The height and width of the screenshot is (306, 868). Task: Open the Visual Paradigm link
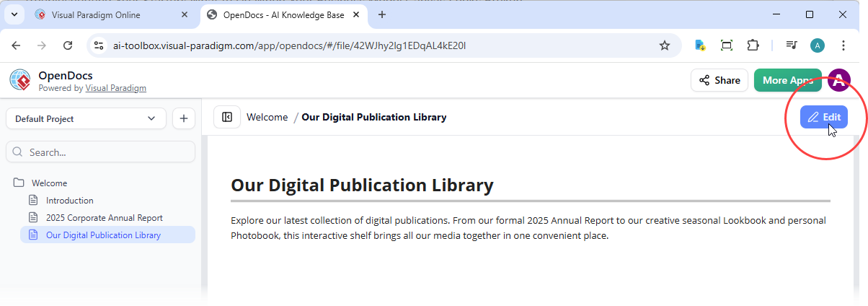115,88
